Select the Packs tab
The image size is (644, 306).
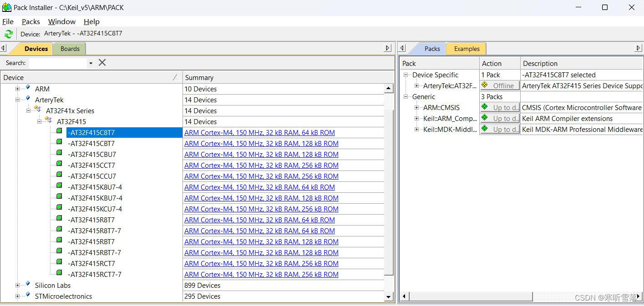432,49
